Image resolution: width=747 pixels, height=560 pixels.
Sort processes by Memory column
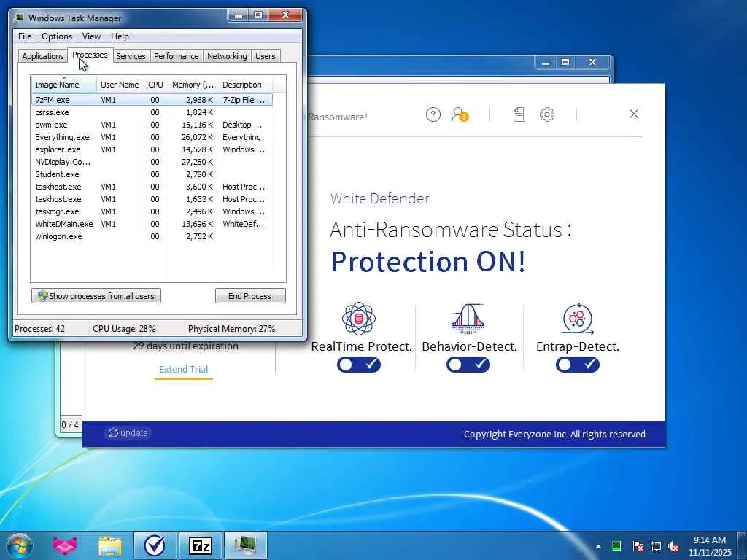193,85
